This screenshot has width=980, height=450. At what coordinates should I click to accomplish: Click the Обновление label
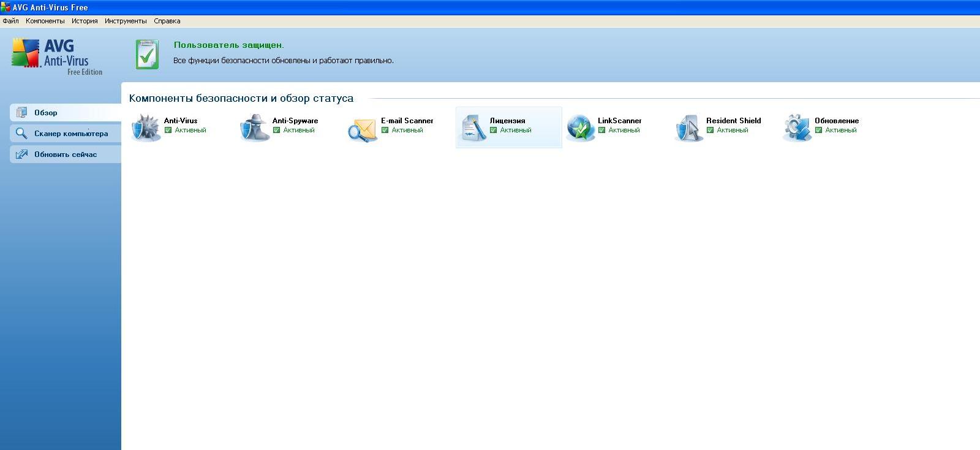[837, 121]
